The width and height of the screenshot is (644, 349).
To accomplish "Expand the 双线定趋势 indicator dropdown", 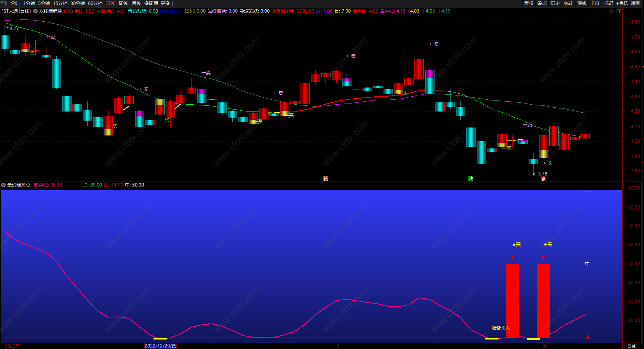I will (x=35, y=11).
